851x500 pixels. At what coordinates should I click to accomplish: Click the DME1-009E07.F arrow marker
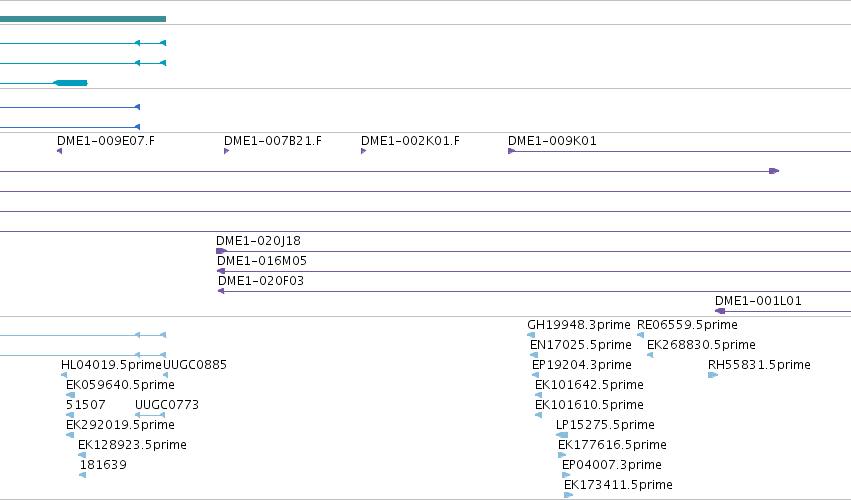60,151
